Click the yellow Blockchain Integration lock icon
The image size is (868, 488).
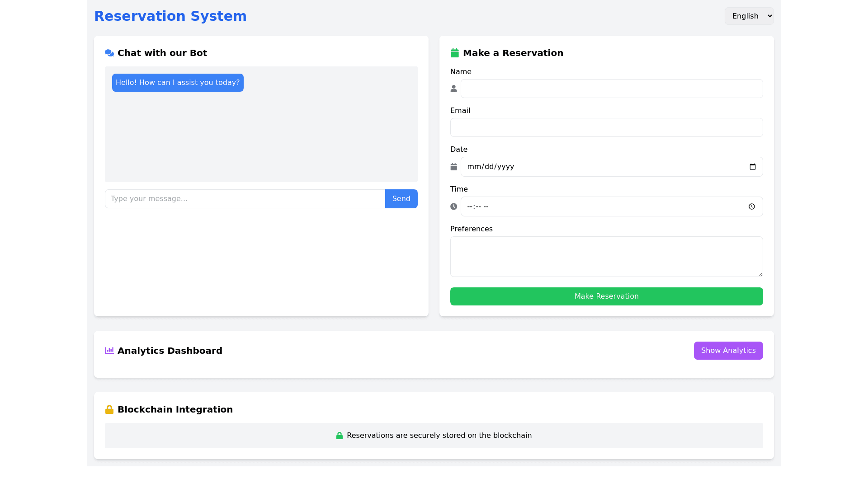109,409
